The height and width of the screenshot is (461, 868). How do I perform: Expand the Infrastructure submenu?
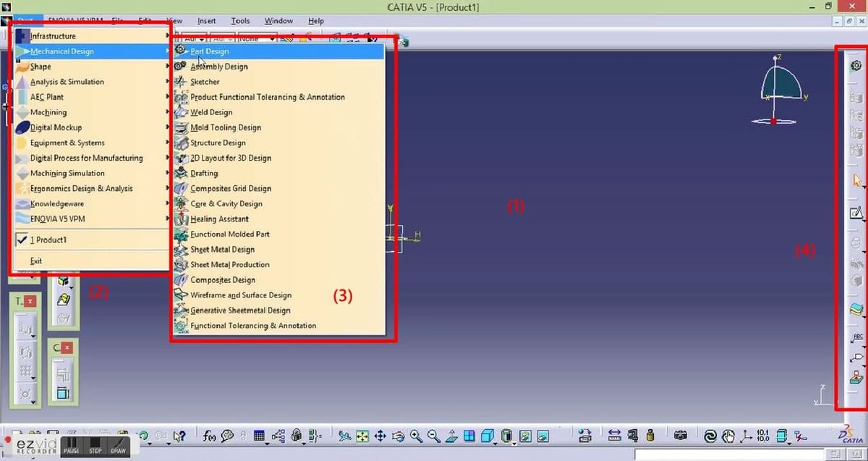(92, 36)
